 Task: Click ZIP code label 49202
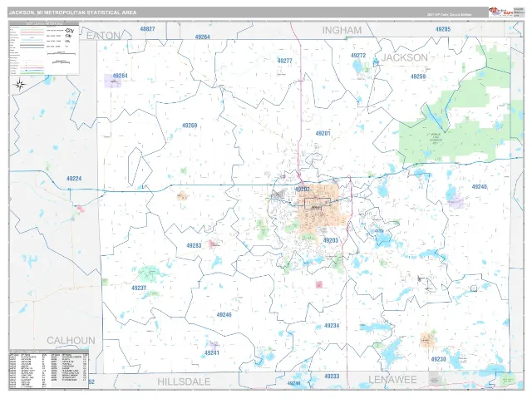[303, 190]
